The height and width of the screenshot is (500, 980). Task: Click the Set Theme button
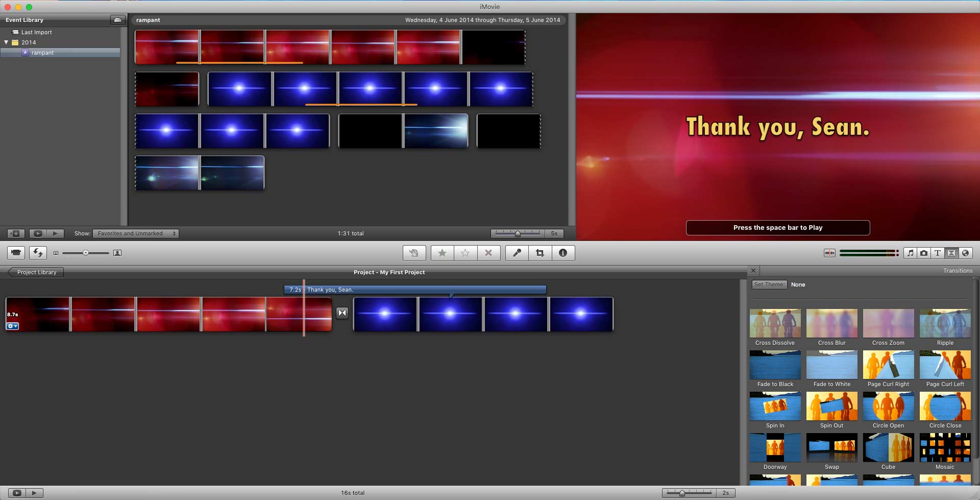pyautogui.click(x=769, y=284)
